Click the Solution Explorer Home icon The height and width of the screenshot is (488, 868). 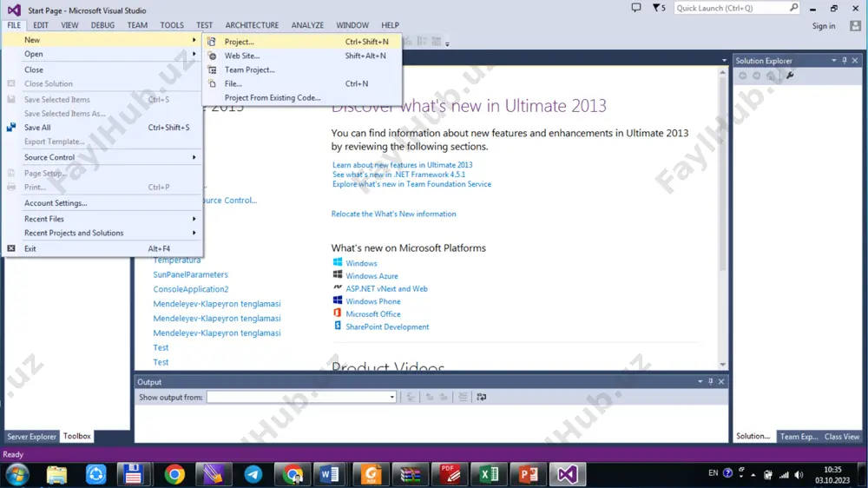click(x=771, y=76)
